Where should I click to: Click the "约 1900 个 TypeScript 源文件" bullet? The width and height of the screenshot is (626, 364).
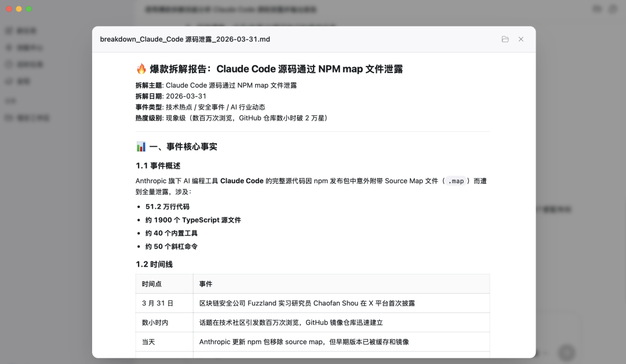click(193, 220)
